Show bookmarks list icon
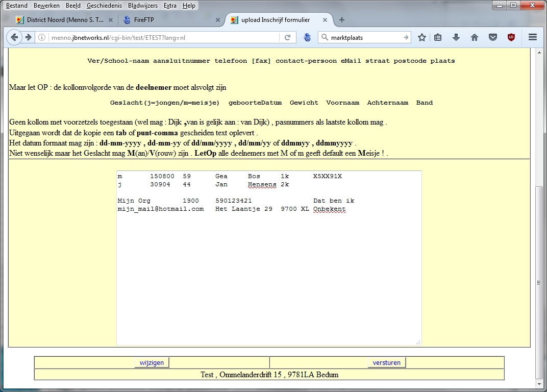Screen dimensions: 547x392 [x=438, y=37]
